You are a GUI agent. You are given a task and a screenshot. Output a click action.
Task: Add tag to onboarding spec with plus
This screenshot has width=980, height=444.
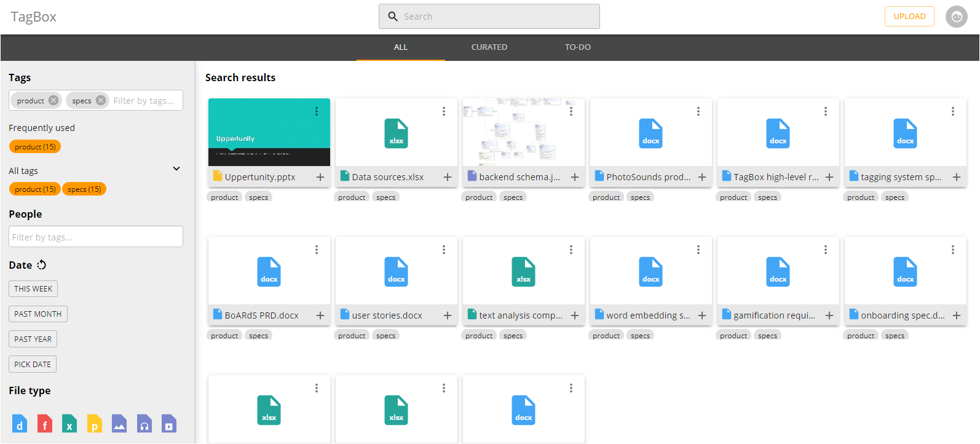coord(957,315)
